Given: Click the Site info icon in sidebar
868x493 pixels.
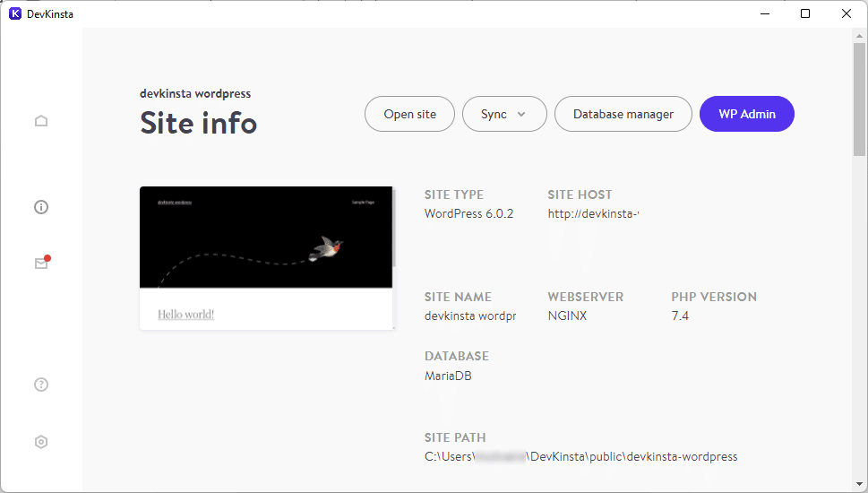Looking at the screenshot, I should click(x=41, y=207).
